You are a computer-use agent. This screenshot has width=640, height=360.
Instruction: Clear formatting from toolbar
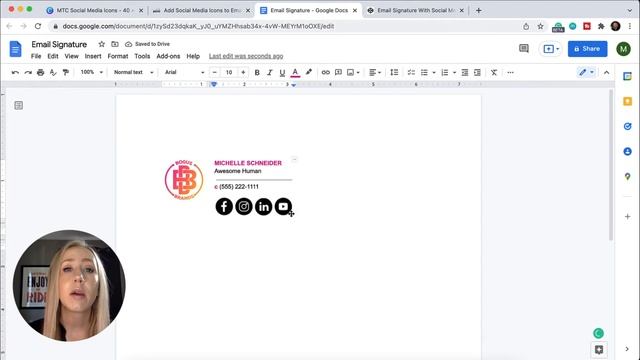pos(494,73)
